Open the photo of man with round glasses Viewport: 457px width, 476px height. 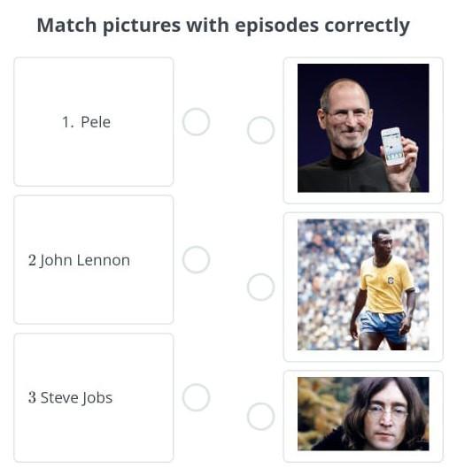pos(363,414)
